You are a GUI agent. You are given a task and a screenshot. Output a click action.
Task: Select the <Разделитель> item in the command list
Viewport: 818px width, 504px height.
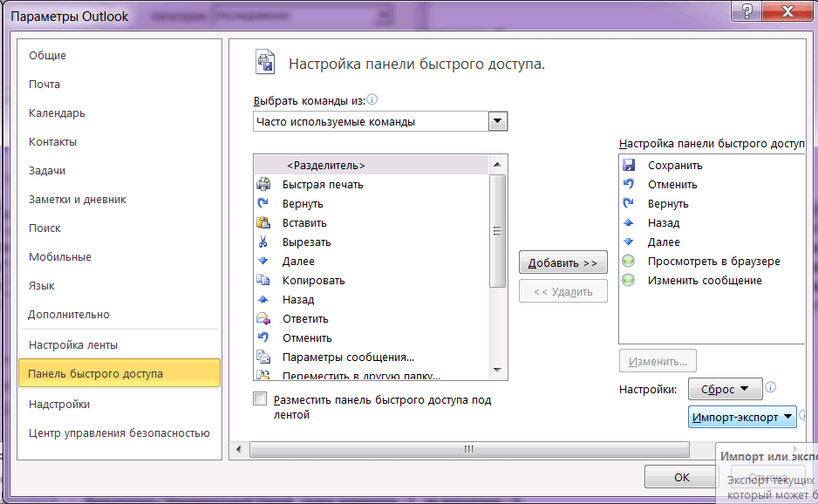coord(372,165)
